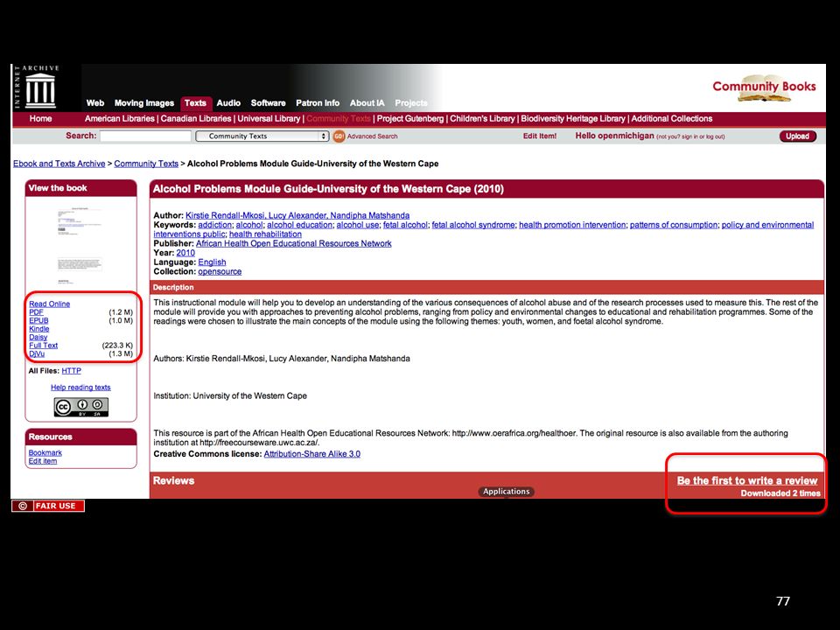840x630 pixels.
Task: Click the addiction keyword link
Action: [215, 225]
